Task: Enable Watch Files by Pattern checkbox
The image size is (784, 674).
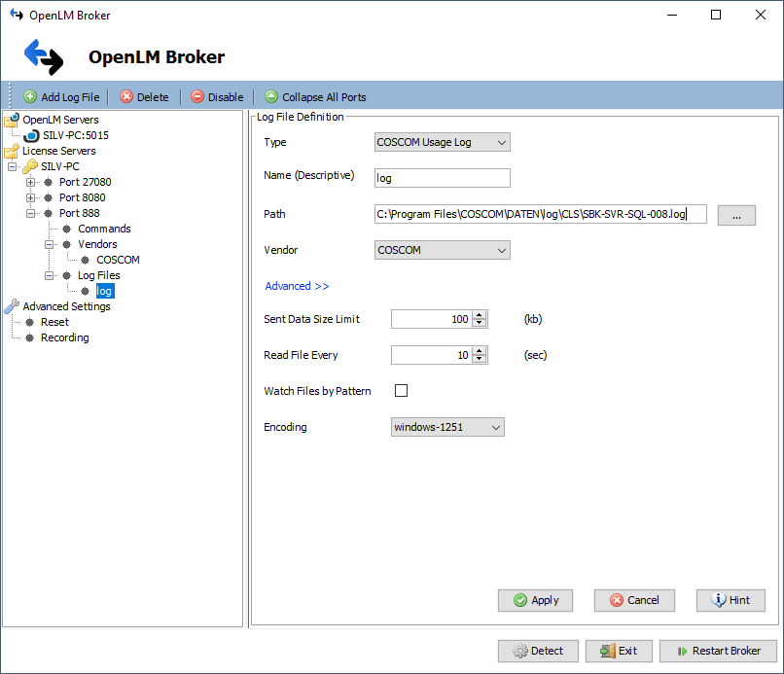Action: pyautogui.click(x=401, y=391)
